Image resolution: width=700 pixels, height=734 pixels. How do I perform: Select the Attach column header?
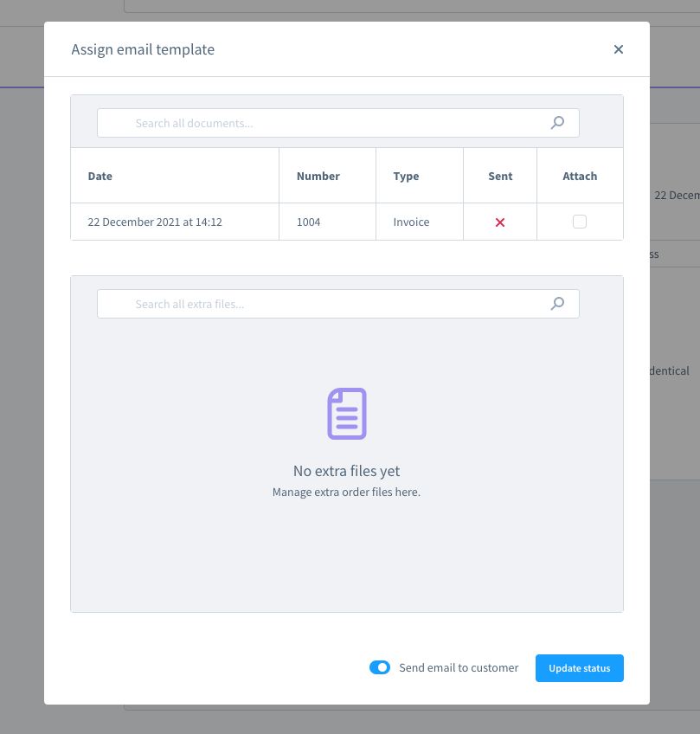(580, 176)
